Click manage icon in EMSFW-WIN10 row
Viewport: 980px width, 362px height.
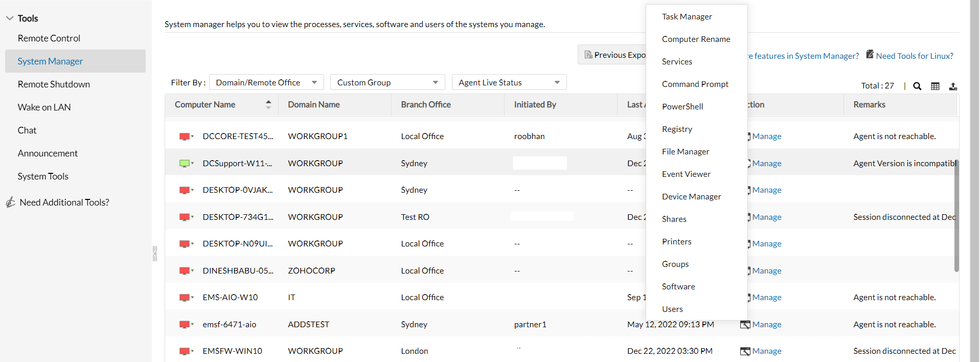[x=745, y=351]
